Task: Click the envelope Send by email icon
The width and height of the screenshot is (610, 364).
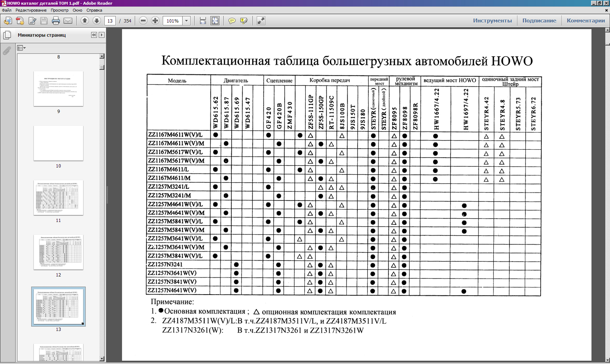Action: click(x=68, y=21)
